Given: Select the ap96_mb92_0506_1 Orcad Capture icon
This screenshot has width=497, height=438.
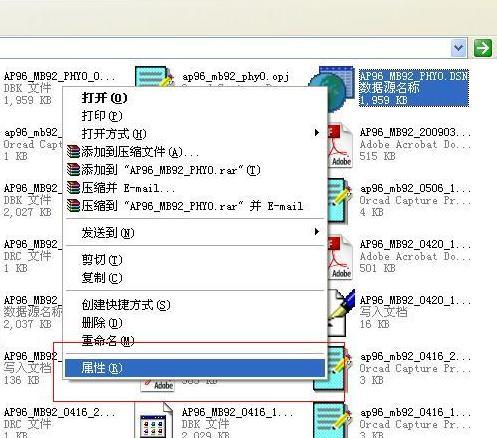Looking at the screenshot, I should click(x=340, y=201).
